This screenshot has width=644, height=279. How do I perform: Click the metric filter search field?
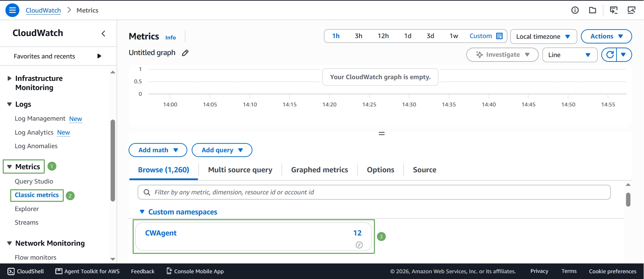tap(374, 192)
